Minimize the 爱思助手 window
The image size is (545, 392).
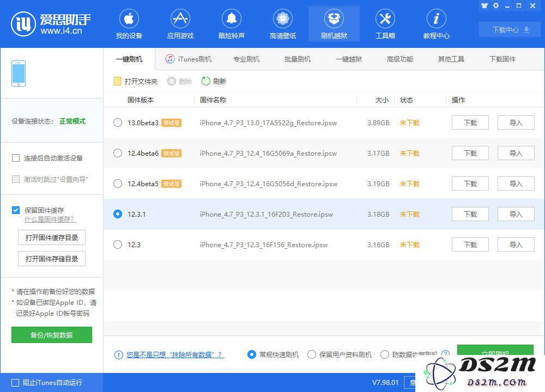[x=507, y=6]
